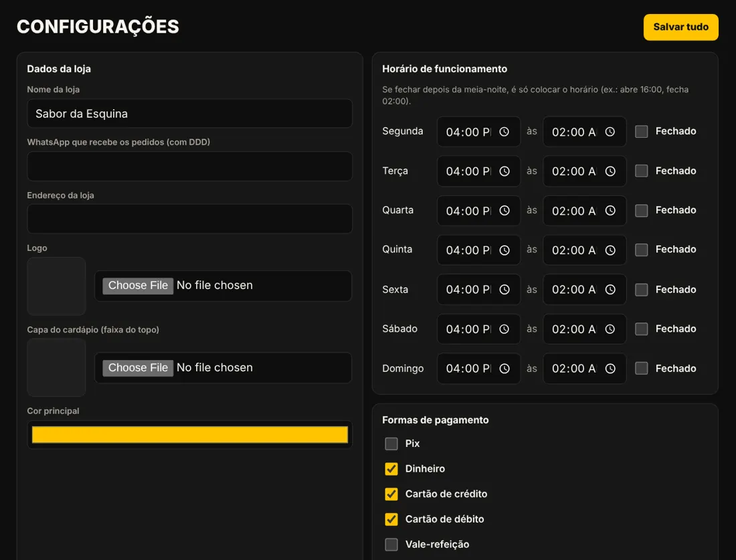The width and height of the screenshot is (736, 560).
Task: Mark Terça as Fechado
Action: coord(641,171)
